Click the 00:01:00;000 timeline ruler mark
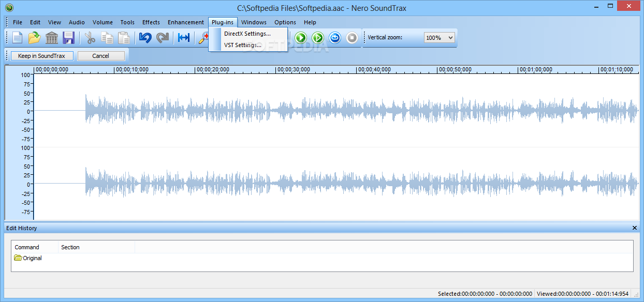 pos(536,70)
